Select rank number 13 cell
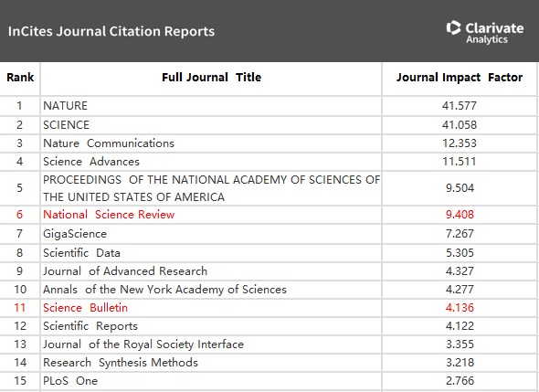 click(x=19, y=344)
